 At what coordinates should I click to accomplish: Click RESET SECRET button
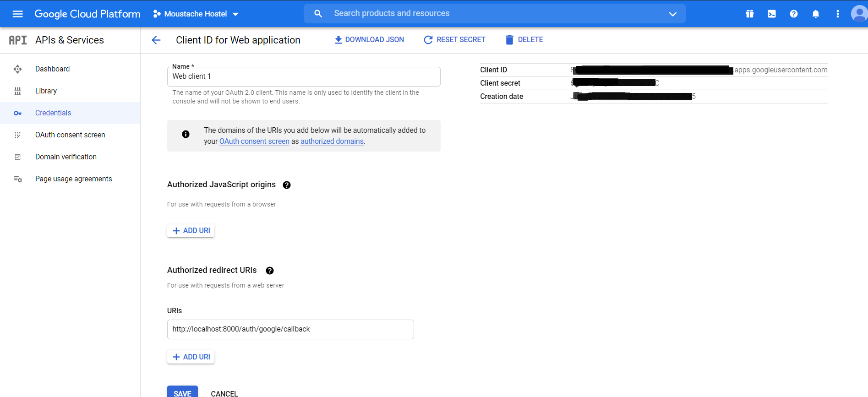[x=454, y=40]
